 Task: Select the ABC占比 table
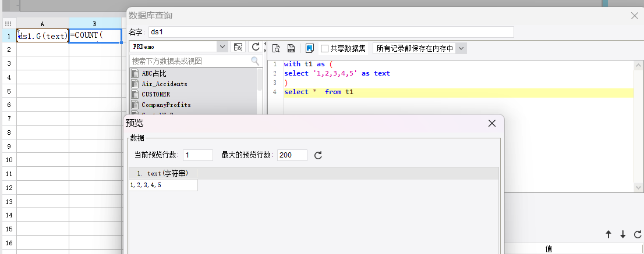pos(154,74)
